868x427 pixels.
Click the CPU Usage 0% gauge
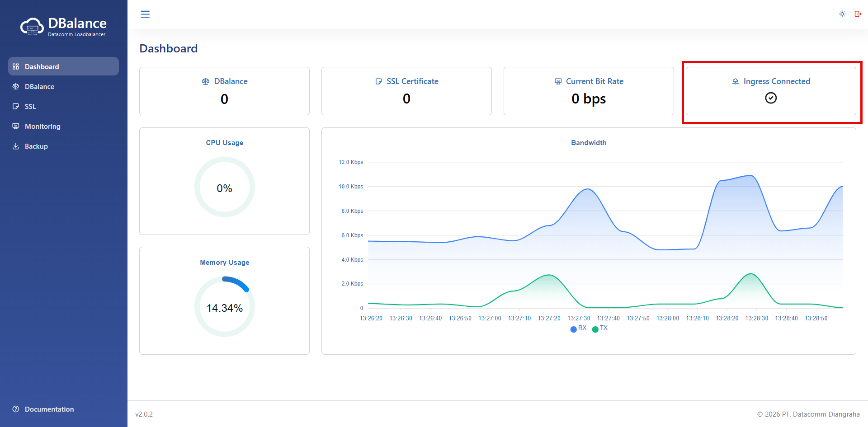pyautogui.click(x=225, y=188)
